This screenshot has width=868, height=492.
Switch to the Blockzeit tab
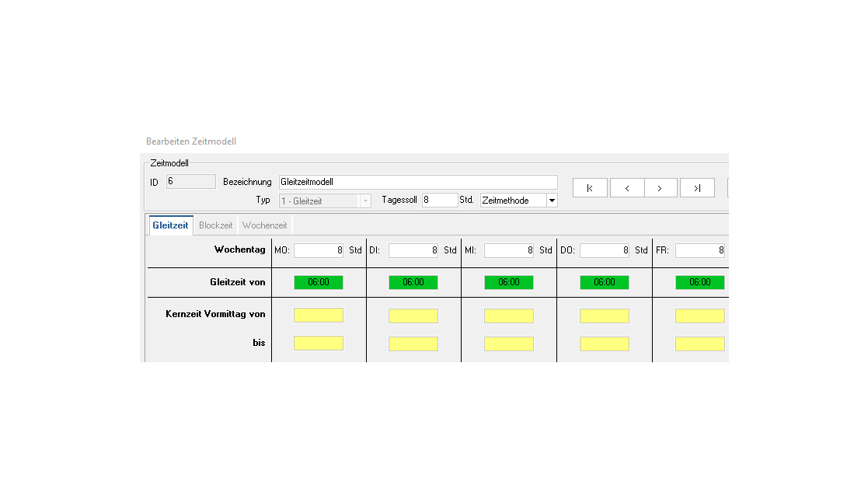tap(215, 225)
